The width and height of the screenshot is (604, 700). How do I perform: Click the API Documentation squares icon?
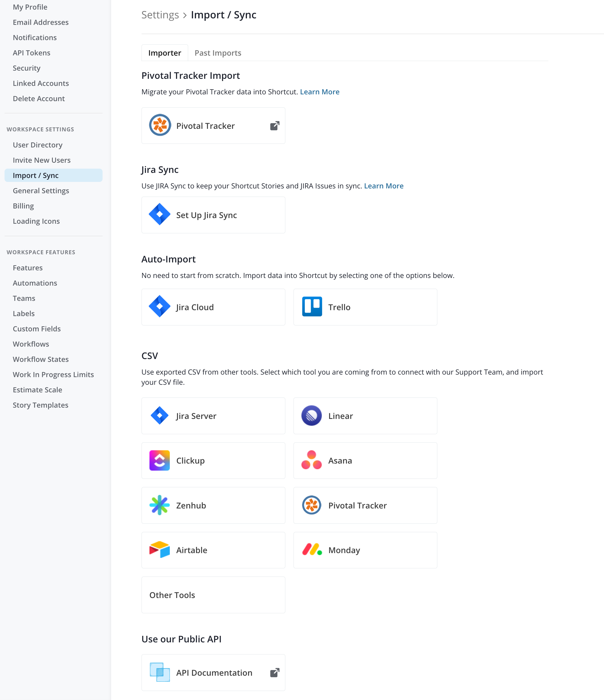pyautogui.click(x=159, y=672)
